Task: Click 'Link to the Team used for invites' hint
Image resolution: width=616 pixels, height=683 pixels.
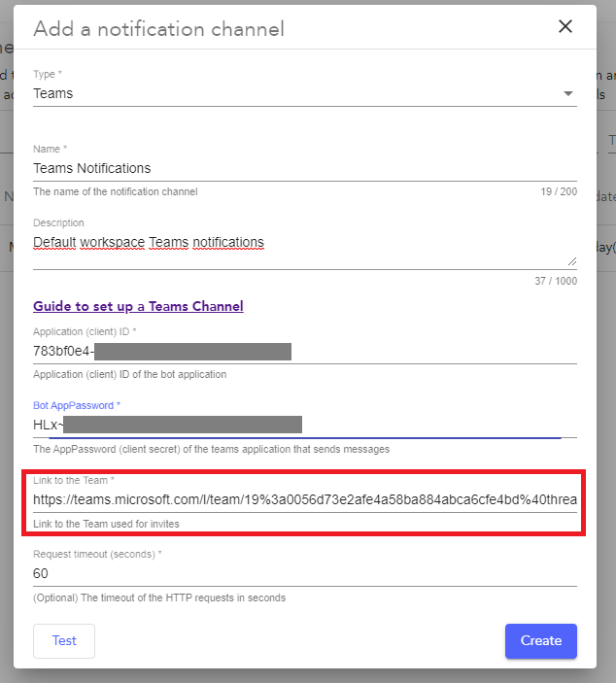Action: click(x=106, y=524)
